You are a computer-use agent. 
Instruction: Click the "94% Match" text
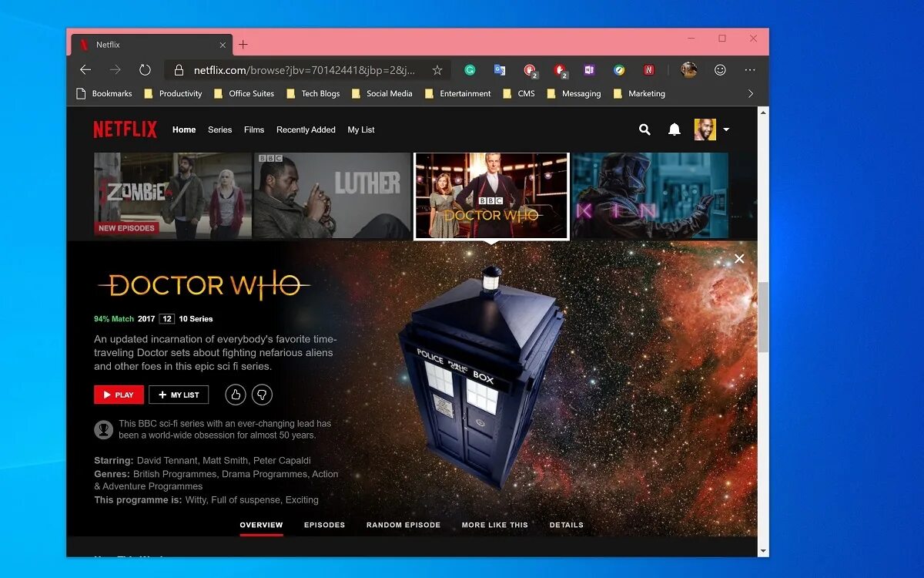(x=114, y=319)
